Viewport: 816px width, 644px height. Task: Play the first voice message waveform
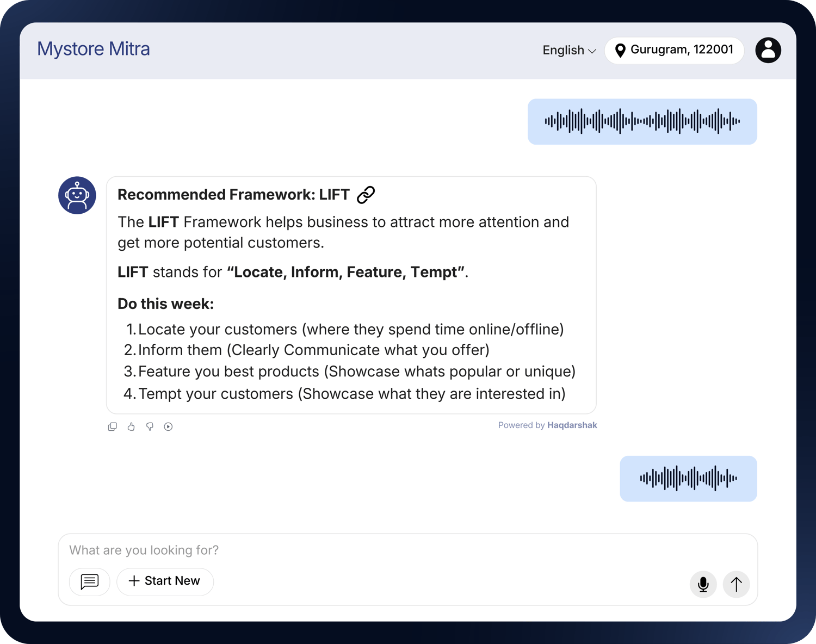point(642,121)
